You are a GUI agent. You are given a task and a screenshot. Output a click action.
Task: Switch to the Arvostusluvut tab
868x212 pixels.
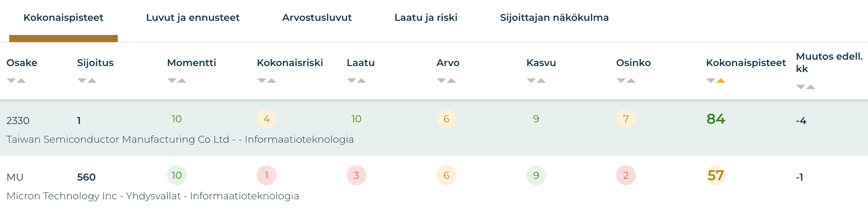(x=317, y=18)
